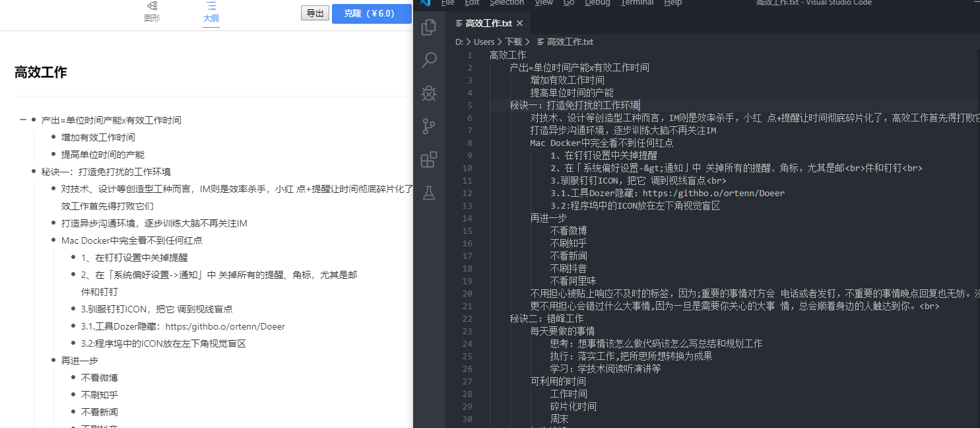Click the 图形 graph view icon
980x428 pixels.
tap(152, 6)
